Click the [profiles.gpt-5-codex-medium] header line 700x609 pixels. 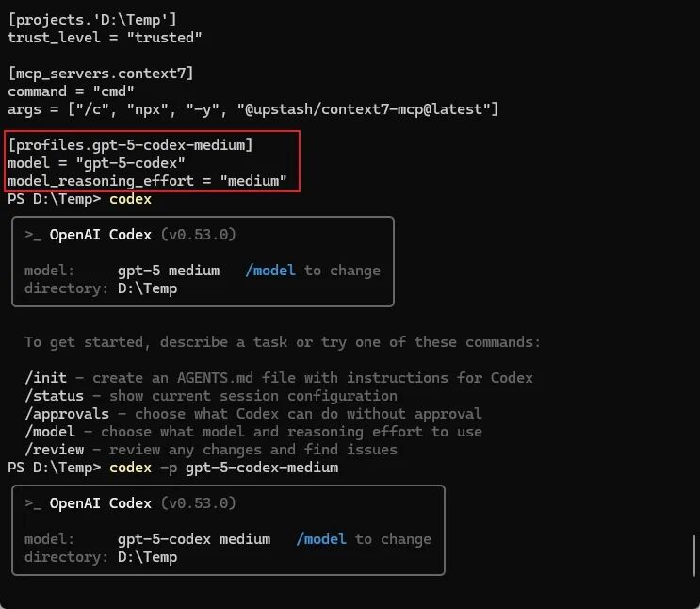coord(130,145)
